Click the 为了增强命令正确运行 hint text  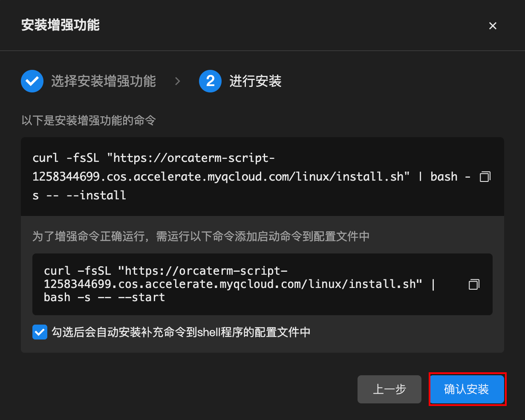(201, 236)
